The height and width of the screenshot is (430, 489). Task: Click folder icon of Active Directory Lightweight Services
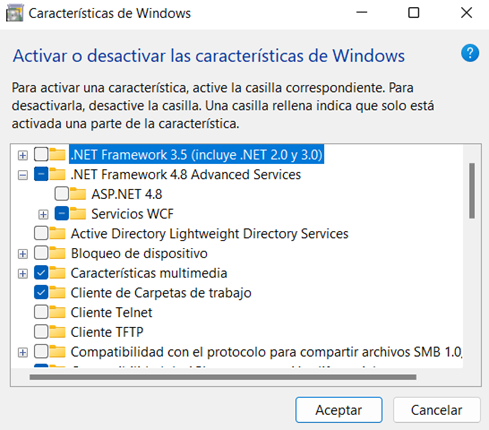point(57,233)
